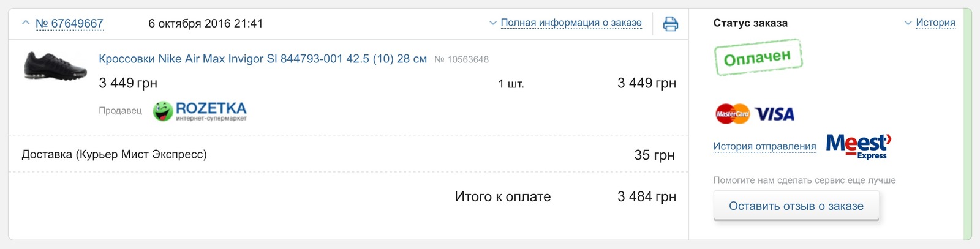
Task: Click the order date 6 октября 2016 21:41
Action: 205,24
